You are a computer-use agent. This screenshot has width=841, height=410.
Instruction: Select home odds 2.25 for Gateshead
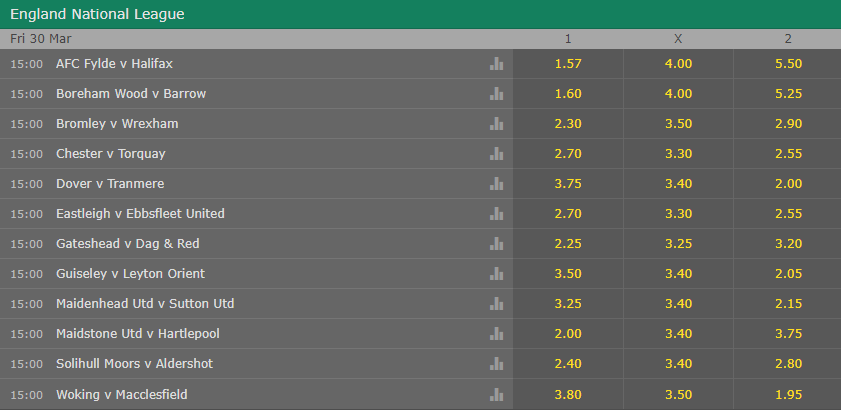pos(568,244)
